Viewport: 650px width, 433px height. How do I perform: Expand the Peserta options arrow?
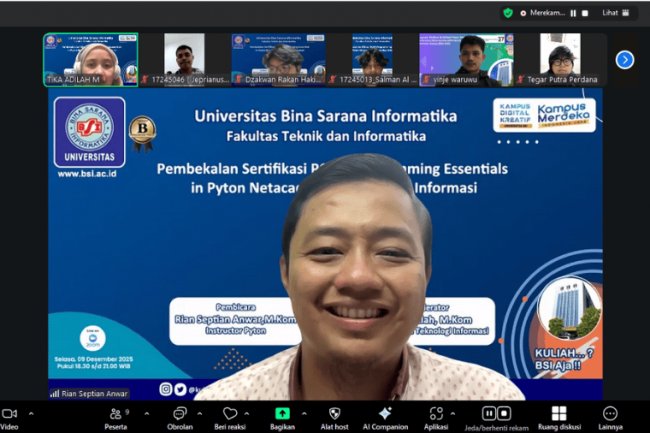click(x=146, y=414)
